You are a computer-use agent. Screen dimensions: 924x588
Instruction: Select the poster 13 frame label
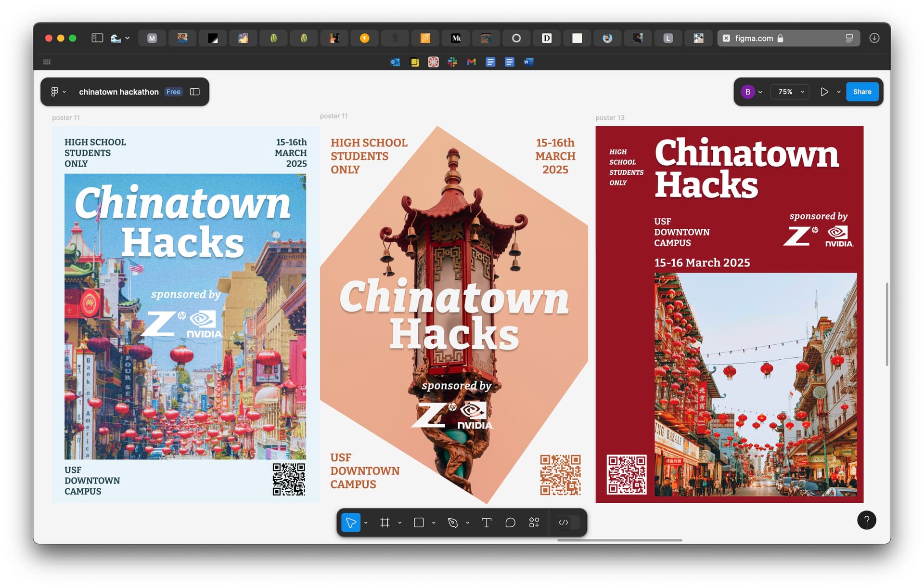610,118
